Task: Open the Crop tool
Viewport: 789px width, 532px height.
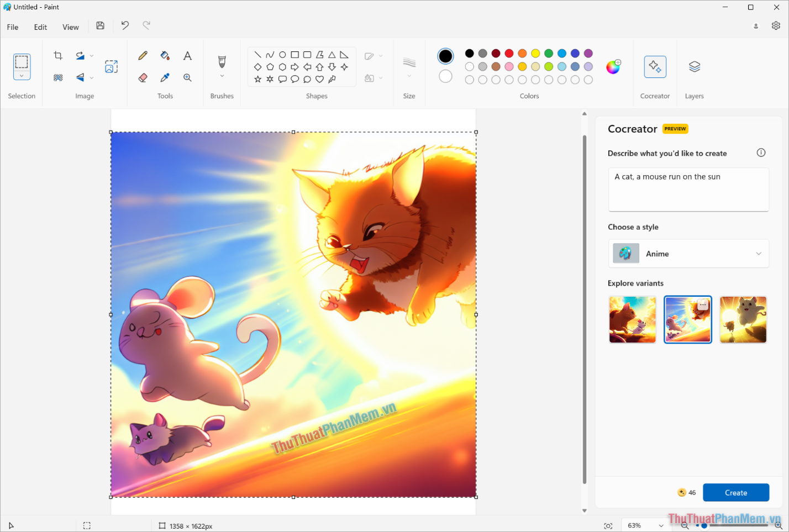Action: (58, 55)
